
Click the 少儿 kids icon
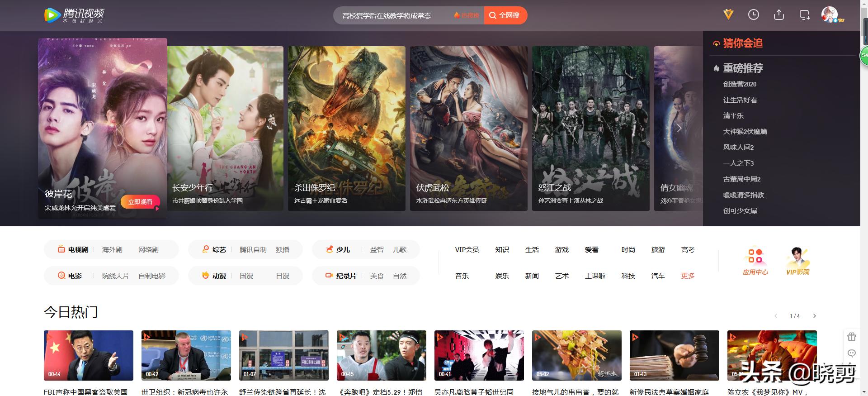pos(330,249)
